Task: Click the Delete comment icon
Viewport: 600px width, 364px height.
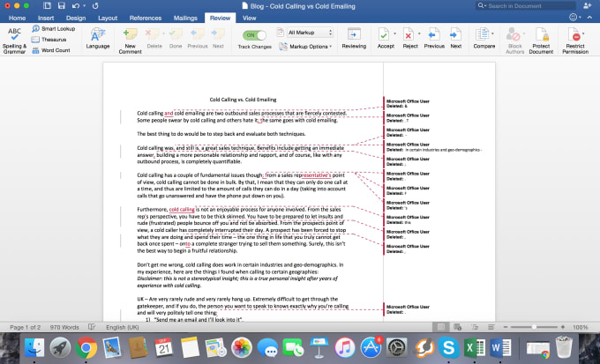Action: (153, 33)
